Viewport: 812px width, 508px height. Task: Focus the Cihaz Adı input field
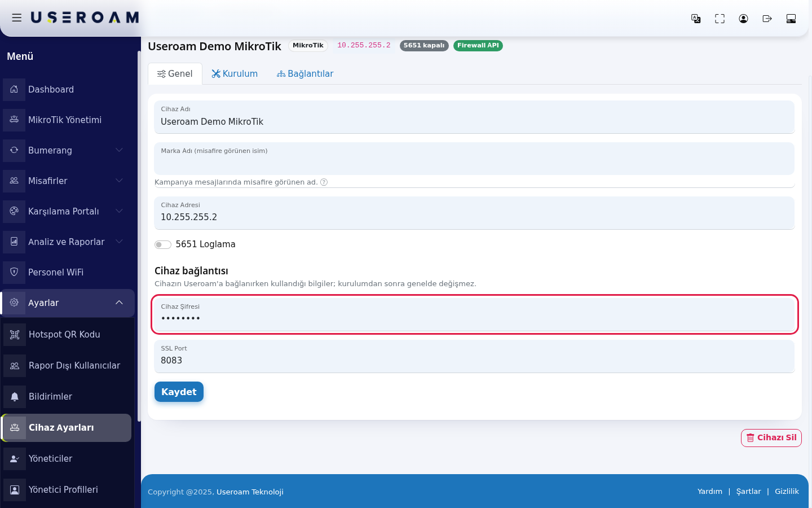[474, 117]
